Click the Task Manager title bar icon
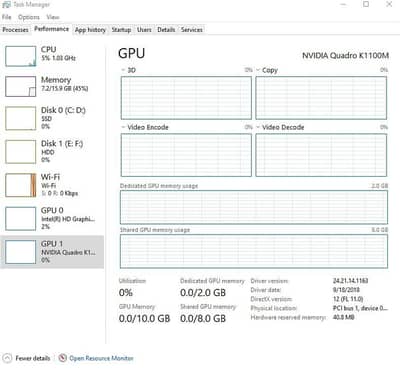The image size is (400, 370). pyautogui.click(x=6, y=5)
